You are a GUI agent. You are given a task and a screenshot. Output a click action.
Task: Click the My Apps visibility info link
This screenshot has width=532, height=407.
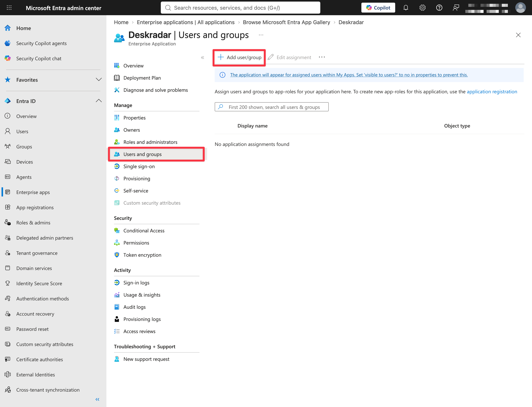[x=349, y=75]
